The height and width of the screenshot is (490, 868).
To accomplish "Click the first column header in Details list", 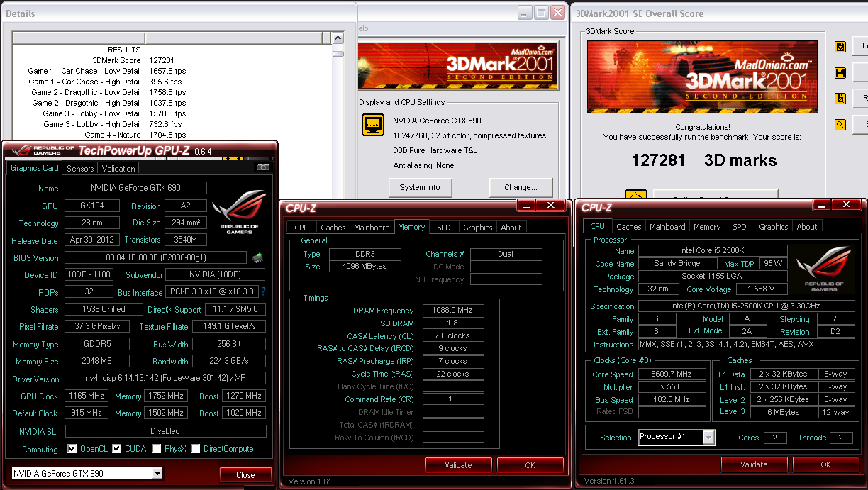I will [x=79, y=38].
